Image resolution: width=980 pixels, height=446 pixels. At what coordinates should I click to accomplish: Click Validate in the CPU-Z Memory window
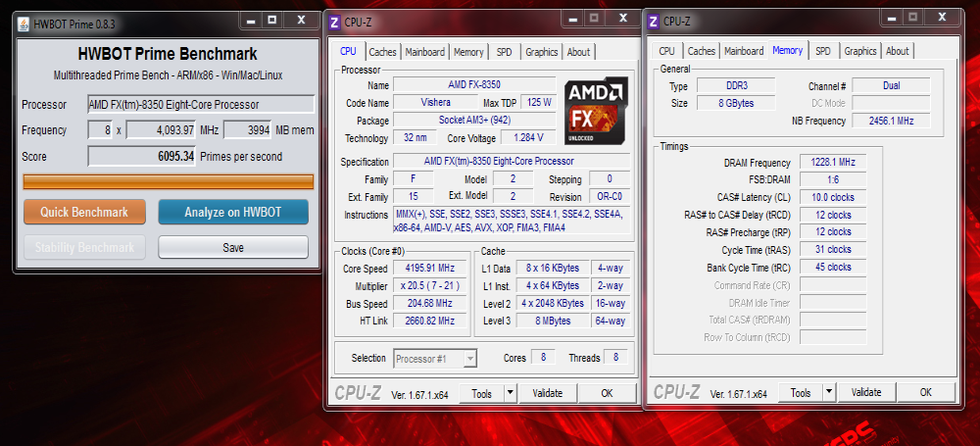tap(866, 392)
